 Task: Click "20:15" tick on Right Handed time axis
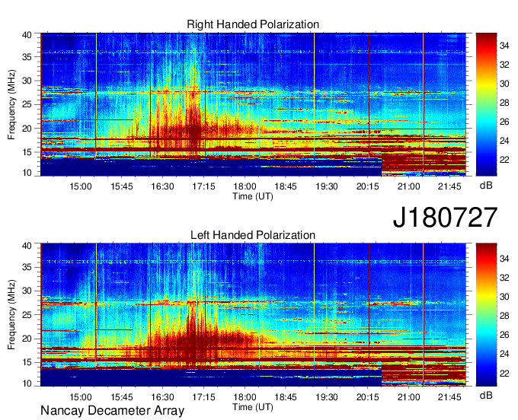[368, 186]
